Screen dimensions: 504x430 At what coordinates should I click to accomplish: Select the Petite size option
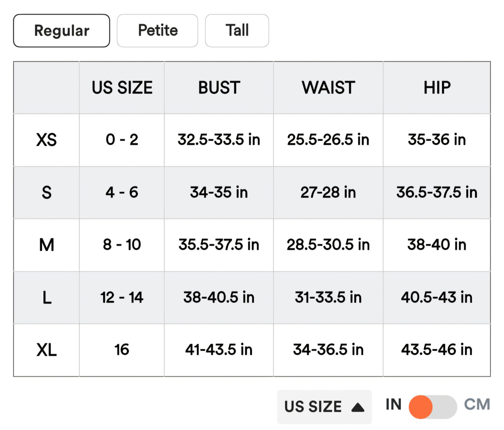pos(157,30)
